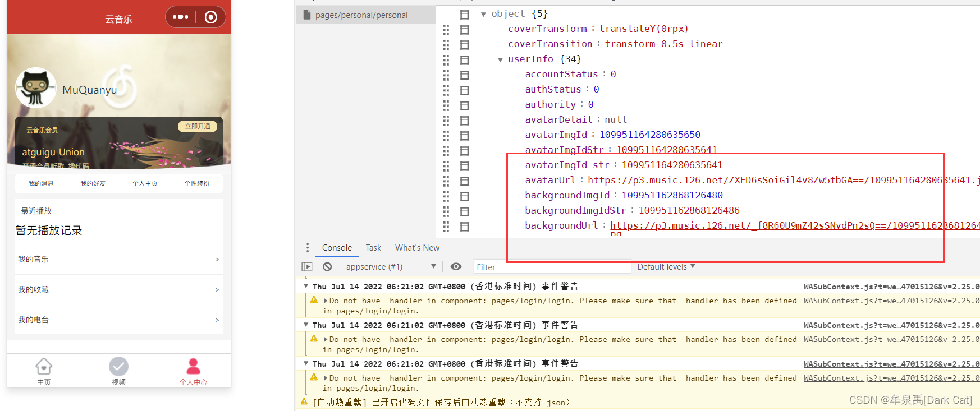The image size is (980, 411).
Task: Expand the third 'Do not have handler' message
Action: (326, 378)
